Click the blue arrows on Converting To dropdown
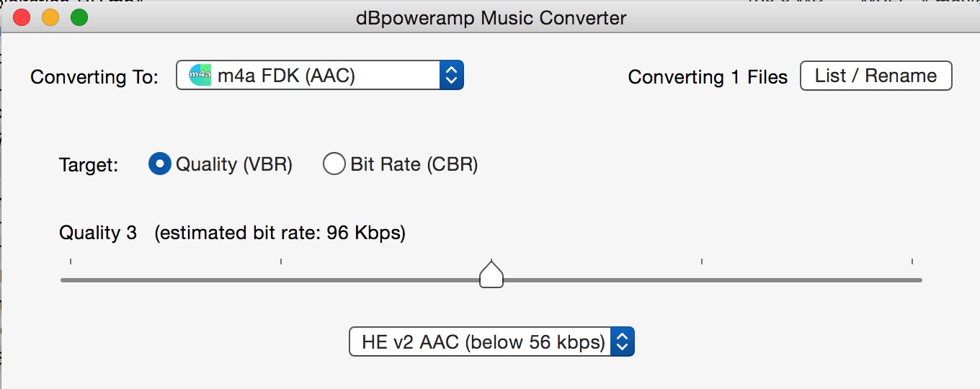Screen dimensions: 980x389 (x=451, y=76)
